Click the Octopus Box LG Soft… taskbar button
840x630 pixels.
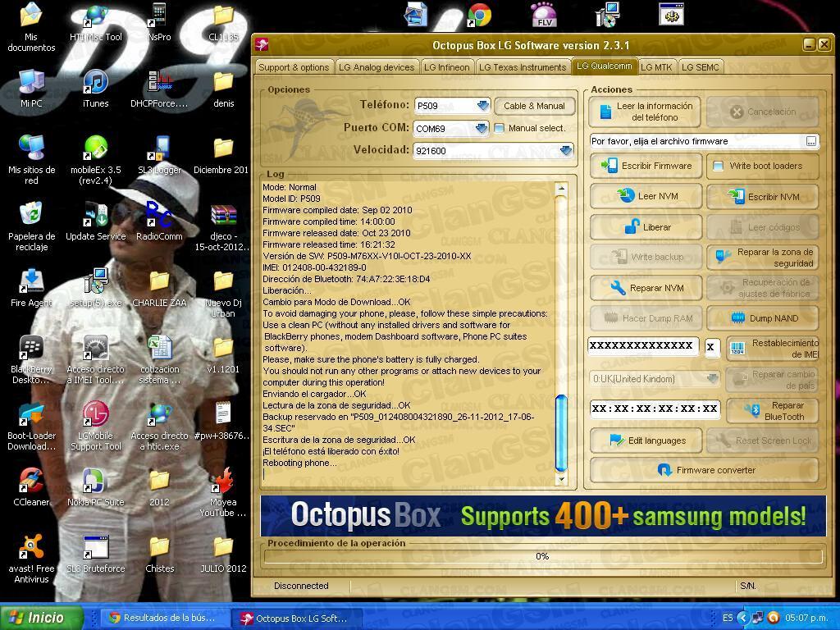tap(296, 619)
